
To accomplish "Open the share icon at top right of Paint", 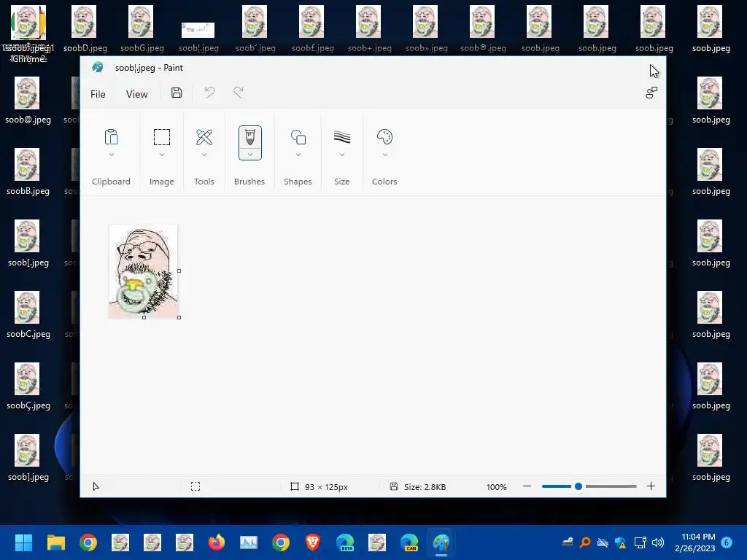I will [651, 93].
